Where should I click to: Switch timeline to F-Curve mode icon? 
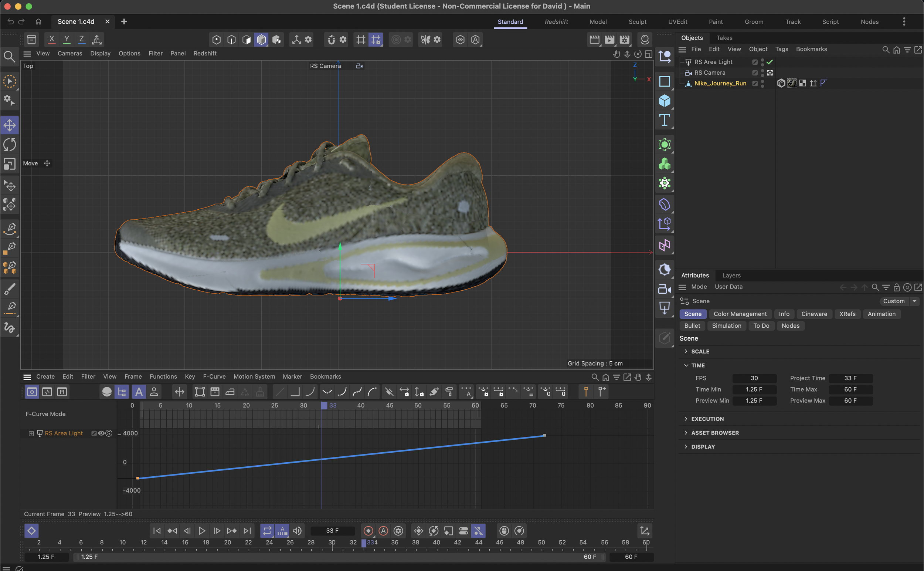coord(47,392)
